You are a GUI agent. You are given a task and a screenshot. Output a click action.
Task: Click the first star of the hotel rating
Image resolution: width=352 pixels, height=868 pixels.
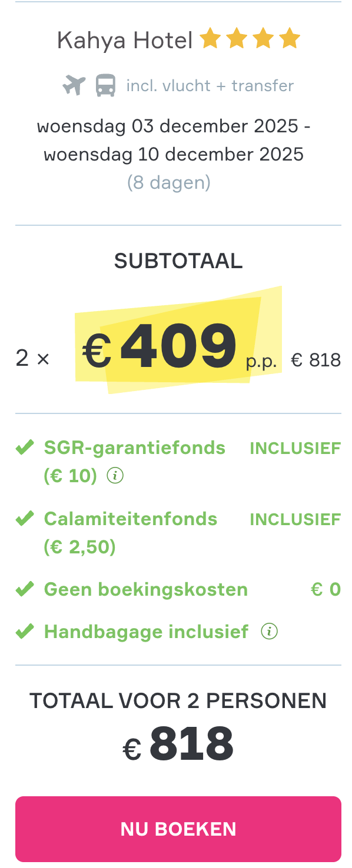[x=210, y=38]
